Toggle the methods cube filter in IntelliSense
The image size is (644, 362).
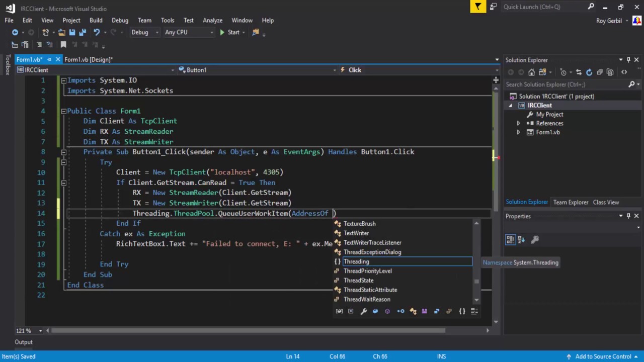[387, 311]
